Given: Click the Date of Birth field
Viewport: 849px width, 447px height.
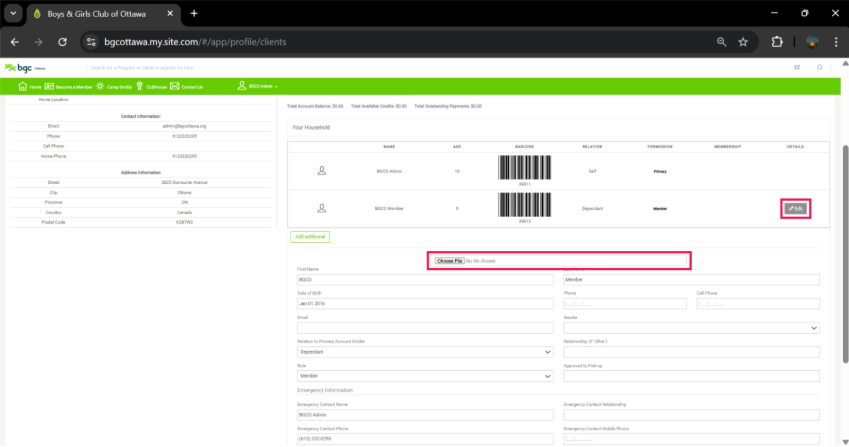Looking at the screenshot, I should tap(425, 304).
